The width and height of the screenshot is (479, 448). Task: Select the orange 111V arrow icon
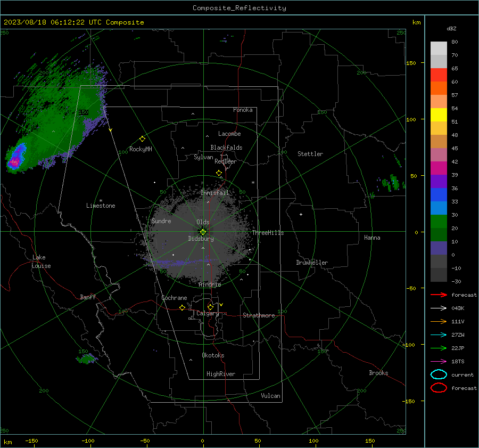(439, 321)
